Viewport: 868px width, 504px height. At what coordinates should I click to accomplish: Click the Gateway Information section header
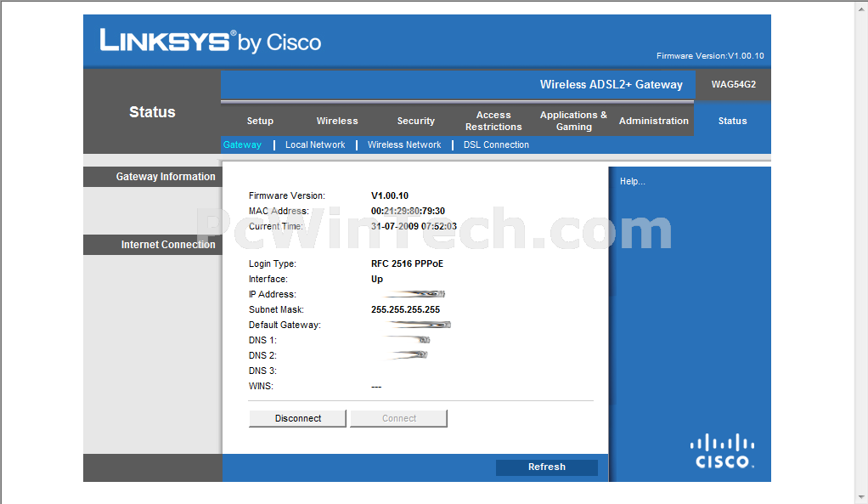pos(153,177)
